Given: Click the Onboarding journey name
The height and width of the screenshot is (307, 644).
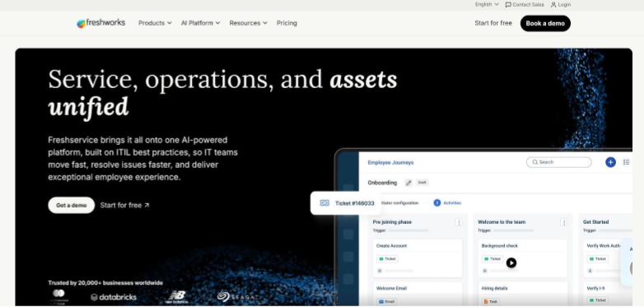Looking at the screenshot, I should [382, 183].
